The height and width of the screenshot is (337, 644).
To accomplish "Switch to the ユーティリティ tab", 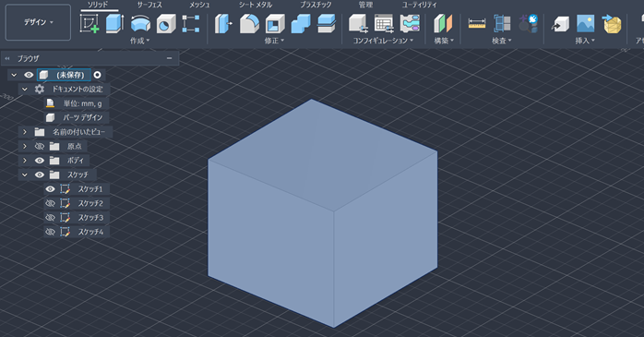I will [420, 5].
